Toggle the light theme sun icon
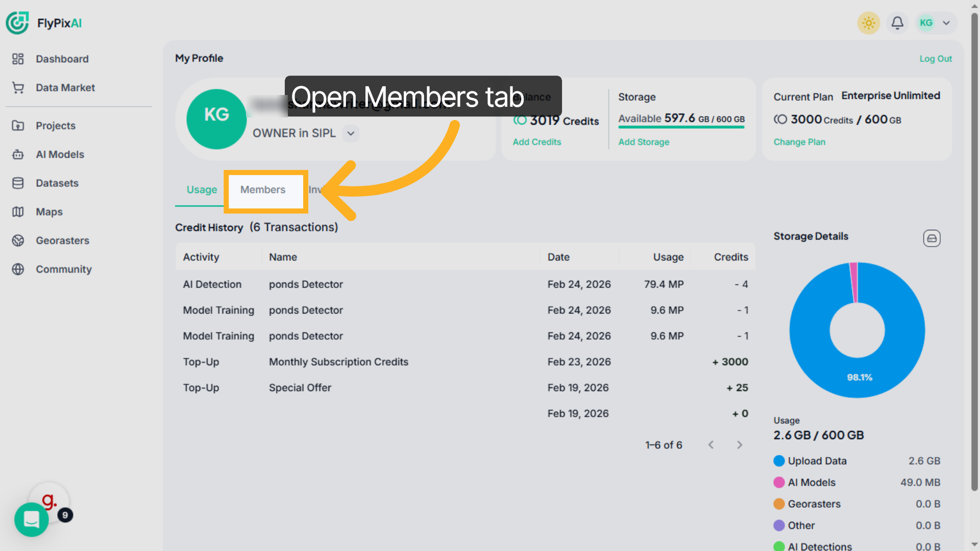Viewport: 980px width, 551px height. pos(869,23)
